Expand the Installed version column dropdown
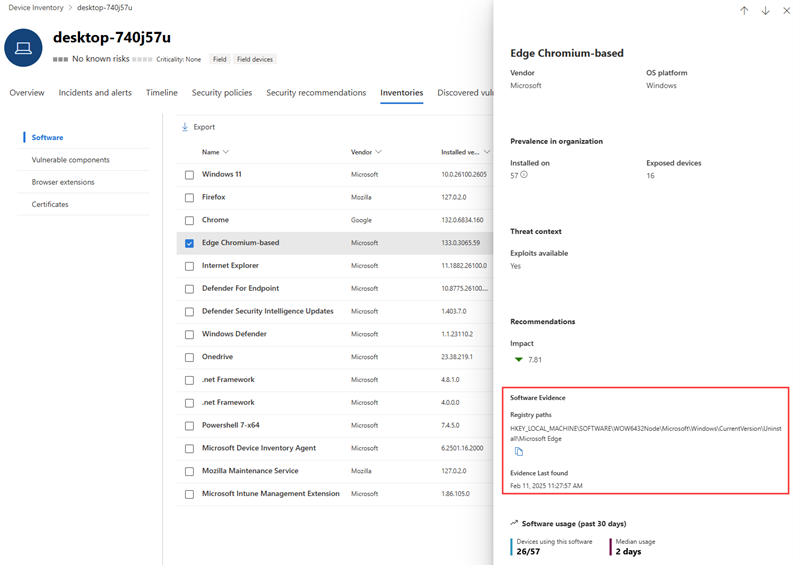This screenshot has width=800, height=565. click(x=487, y=152)
